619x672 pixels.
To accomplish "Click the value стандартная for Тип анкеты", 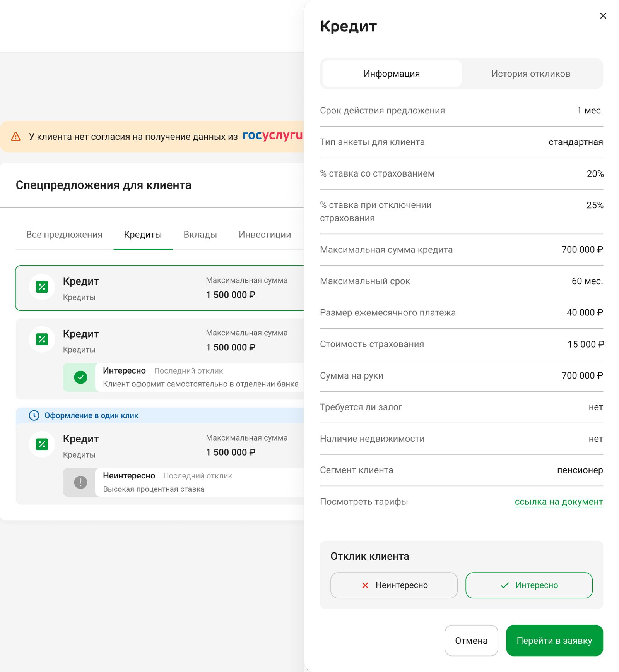I will click(576, 142).
